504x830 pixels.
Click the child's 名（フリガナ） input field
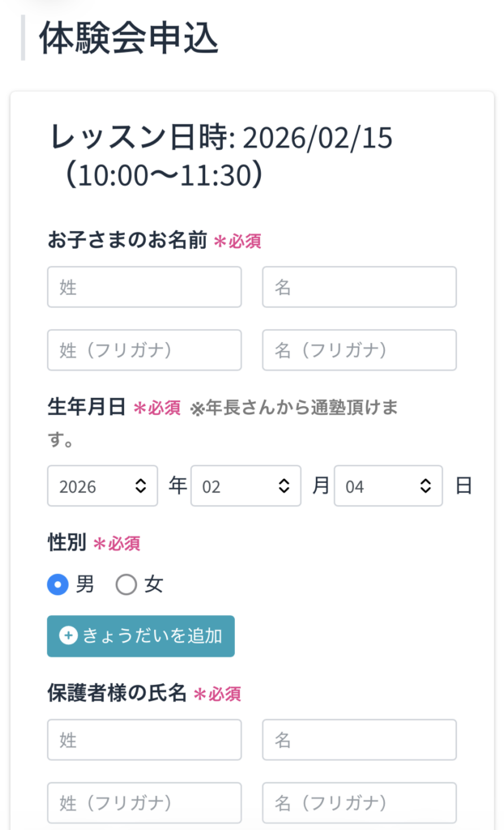coord(359,350)
